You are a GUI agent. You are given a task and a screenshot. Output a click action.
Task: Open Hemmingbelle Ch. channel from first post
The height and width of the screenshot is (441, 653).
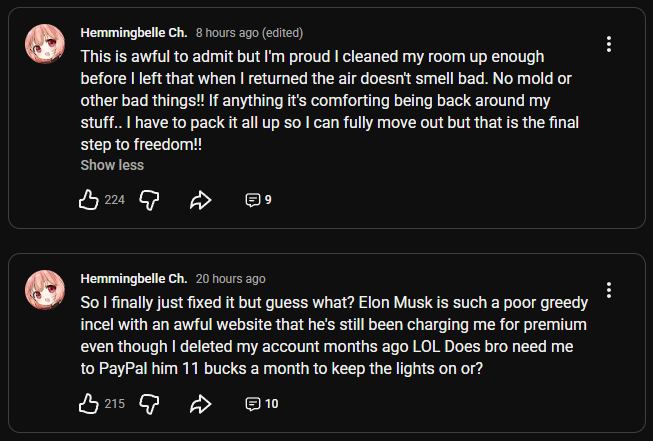pyautogui.click(x=133, y=33)
